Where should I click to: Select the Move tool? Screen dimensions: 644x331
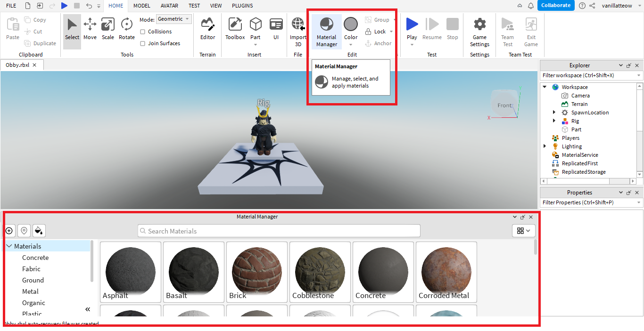coord(90,30)
